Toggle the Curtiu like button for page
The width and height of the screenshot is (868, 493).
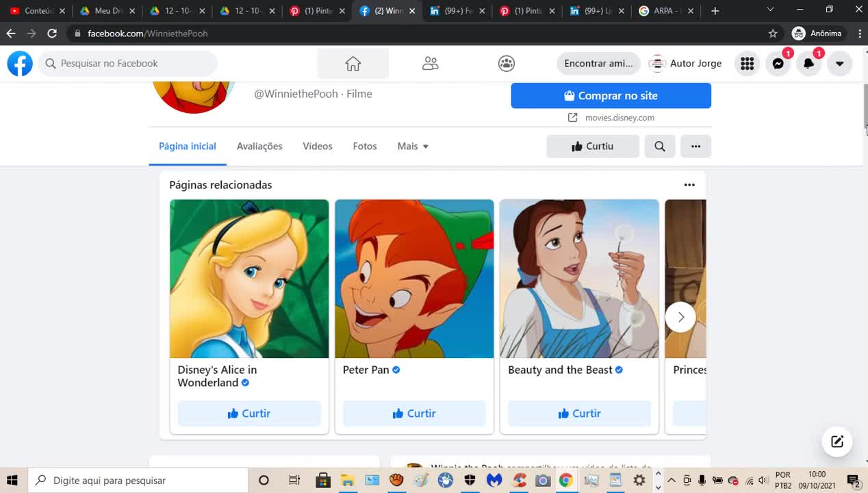click(x=593, y=146)
